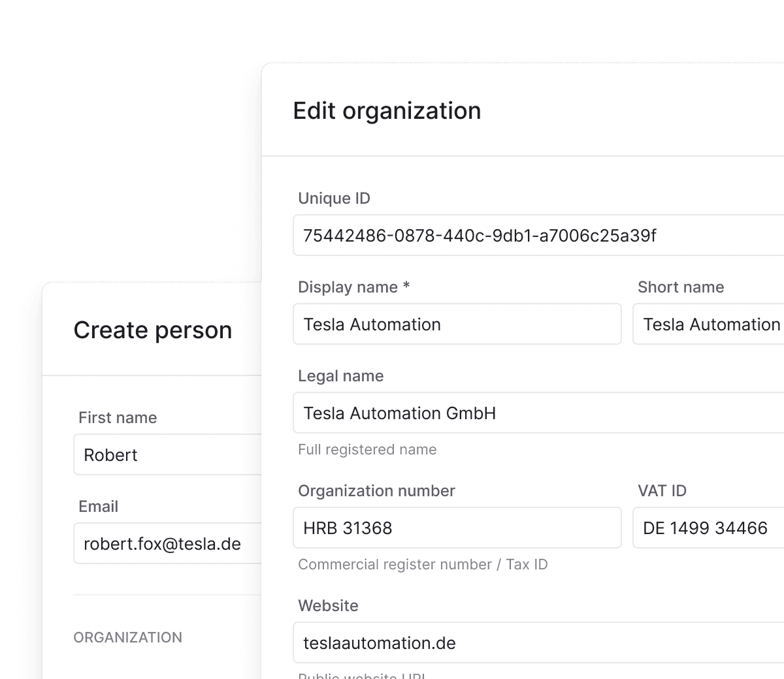Click the Unique ID input field
The width and height of the screenshot is (784, 679).
pos(538,235)
